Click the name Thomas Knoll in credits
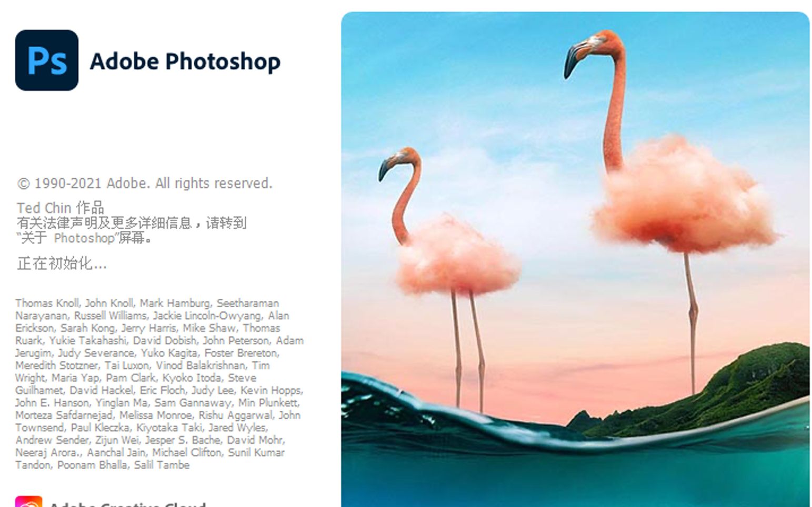This screenshot has width=812, height=507. point(47,303)
